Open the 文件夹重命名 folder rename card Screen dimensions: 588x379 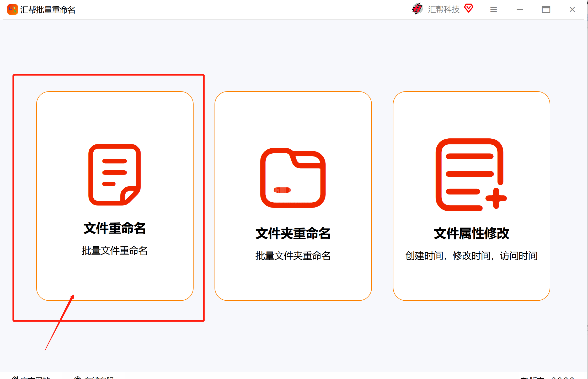click(293, 196)
